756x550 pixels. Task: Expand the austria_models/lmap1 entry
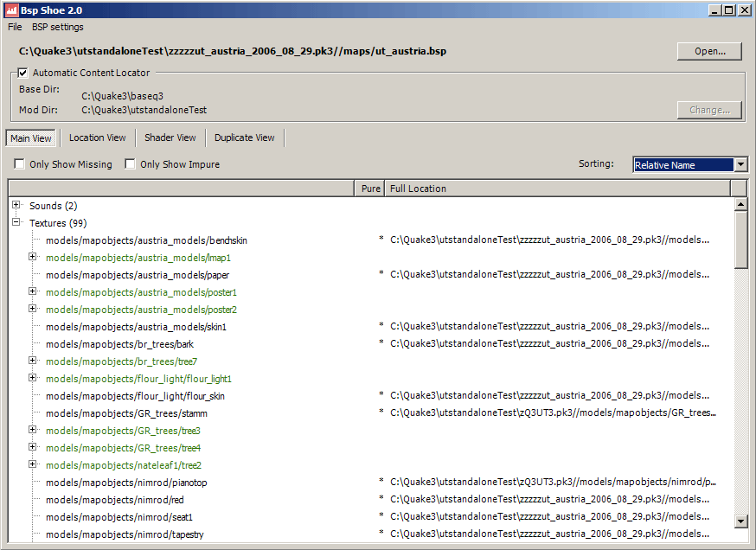click(x=33, y=257)
